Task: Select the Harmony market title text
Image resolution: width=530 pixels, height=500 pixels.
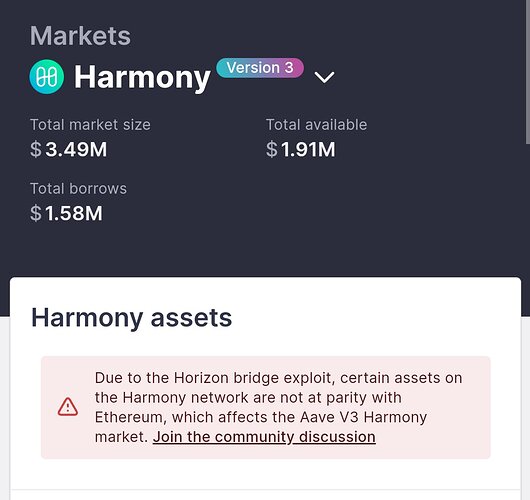Action: click(x=142, y=78)
